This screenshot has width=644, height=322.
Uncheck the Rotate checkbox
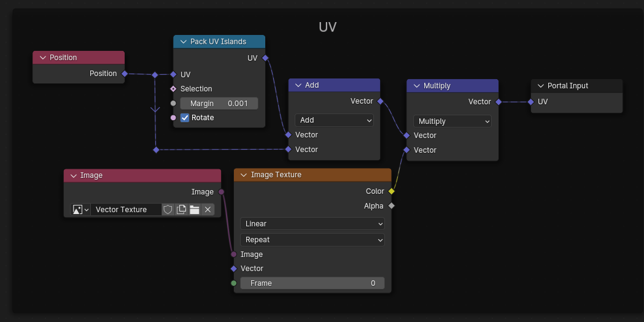pyautogui.click(x=185, y=118)
